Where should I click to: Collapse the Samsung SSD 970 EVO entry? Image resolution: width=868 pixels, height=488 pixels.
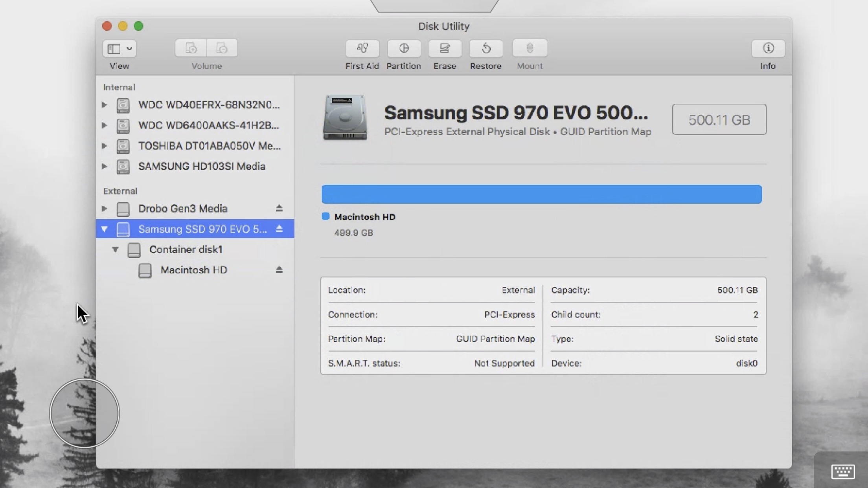tap(104, 229)
